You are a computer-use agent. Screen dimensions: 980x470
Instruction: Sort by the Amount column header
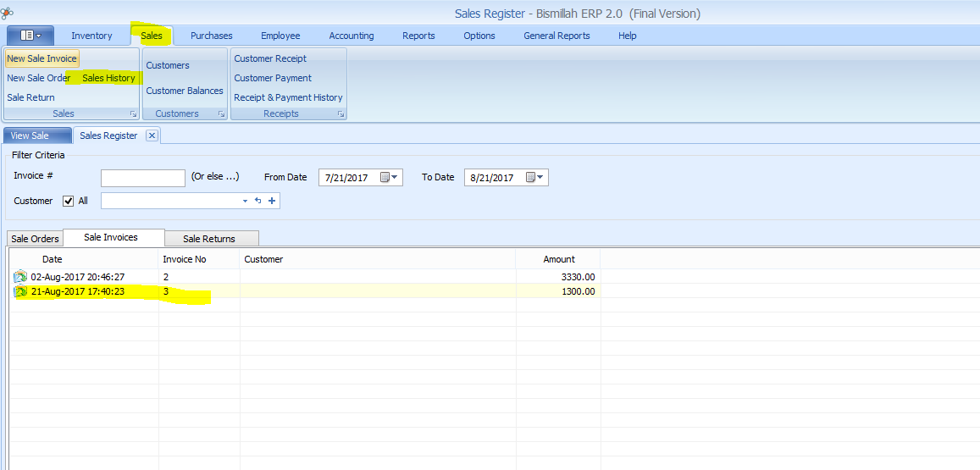pyautogui.click(x=558, y=259)
